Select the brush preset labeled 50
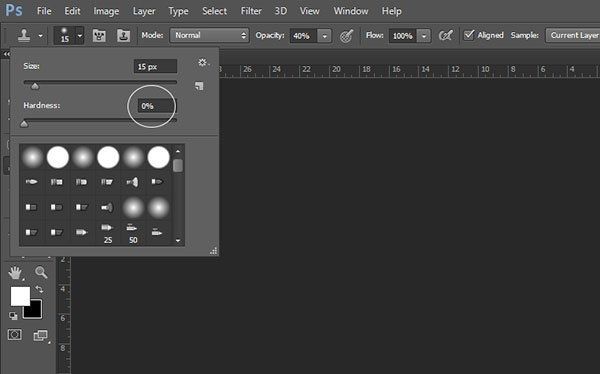Viewport: 600px width, 374px height. click(133, 233)
